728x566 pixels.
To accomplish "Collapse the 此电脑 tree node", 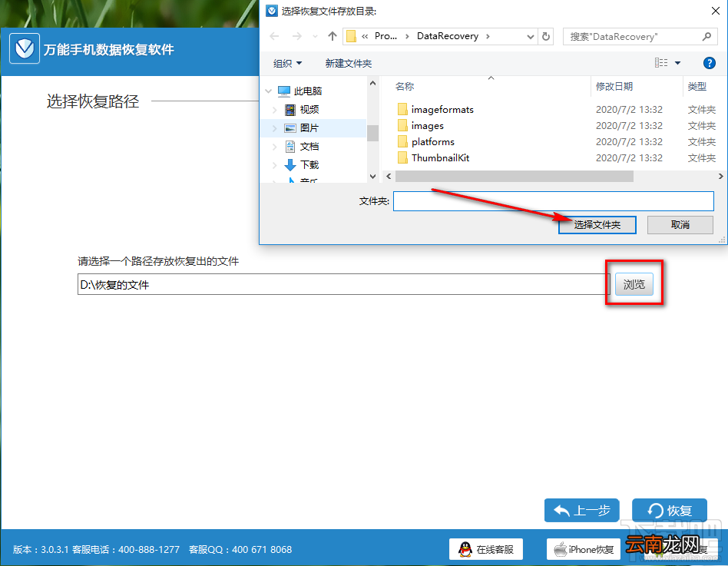I will click(268, 91).
